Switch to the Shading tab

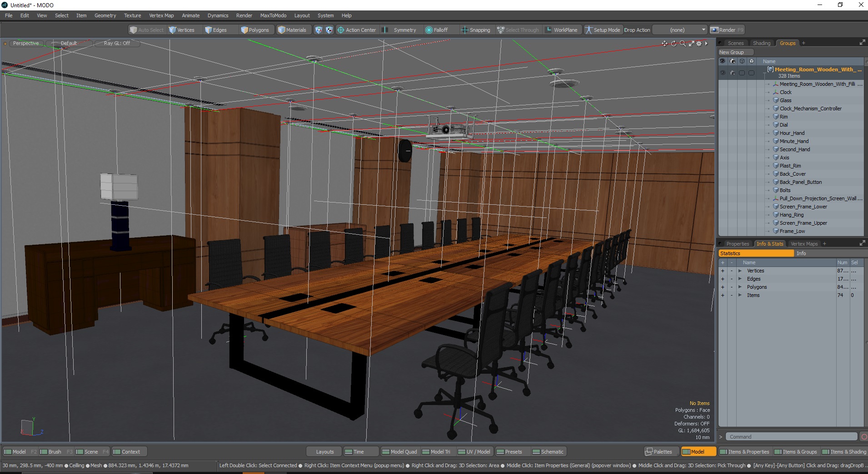762,43
